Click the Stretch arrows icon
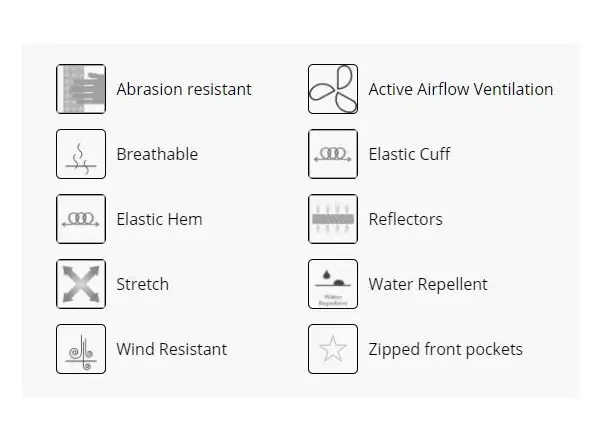This screenshot has height=440, width=600. 81,284
